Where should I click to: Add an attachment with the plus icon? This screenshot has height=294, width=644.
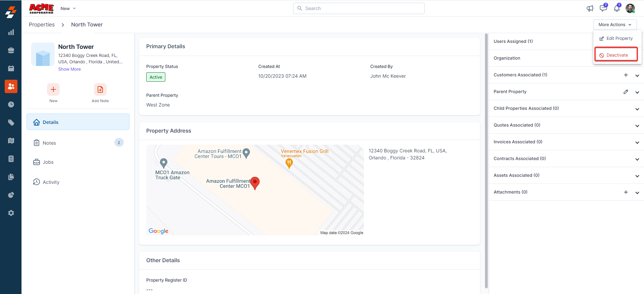[x=626, y=192]
